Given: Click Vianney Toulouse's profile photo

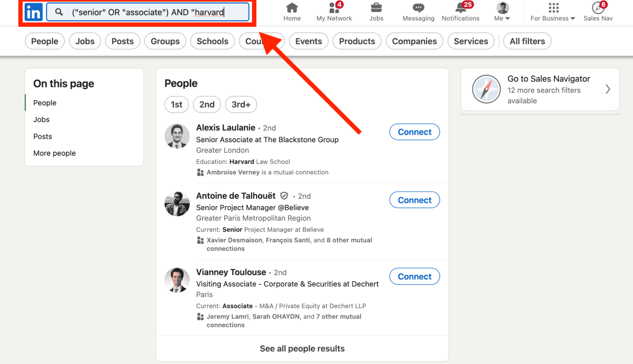Looking at the screenshot, I should coord(177,280).
